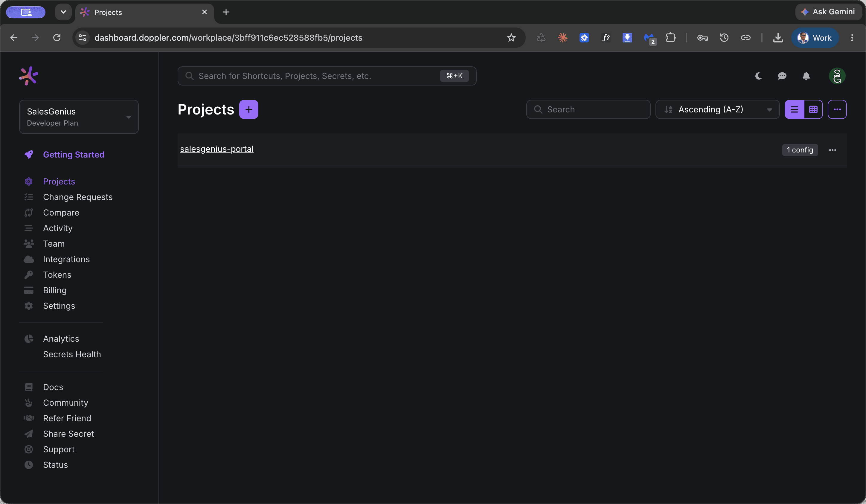866x504 pixels.
Task: Switch to grid view
Action: 813,109
